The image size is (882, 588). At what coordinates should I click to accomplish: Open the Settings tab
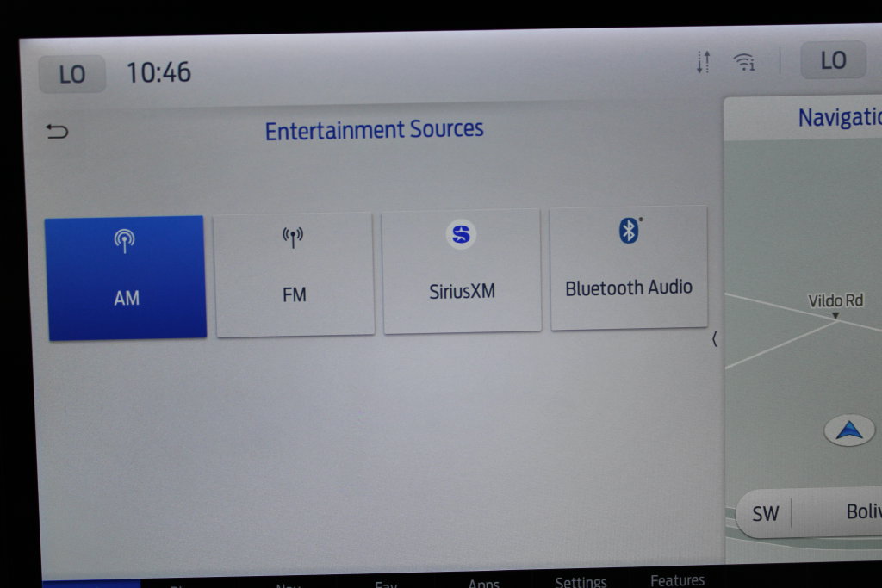[581, 581]
